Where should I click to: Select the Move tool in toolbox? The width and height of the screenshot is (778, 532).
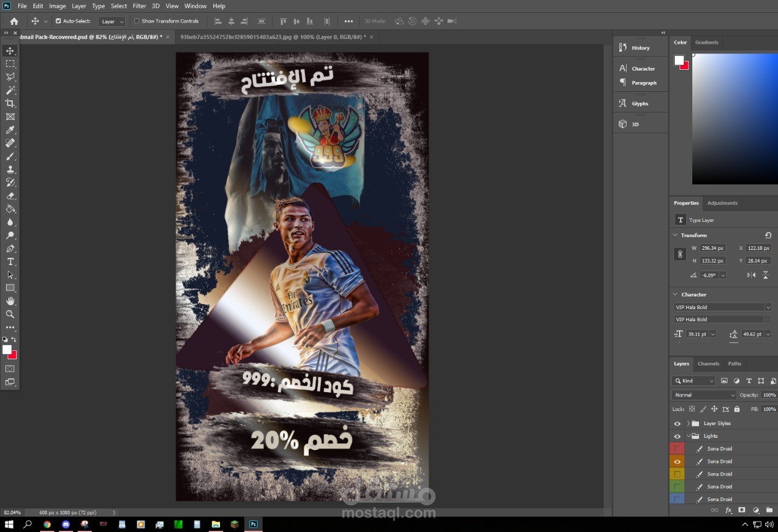(x=10, y=50)
